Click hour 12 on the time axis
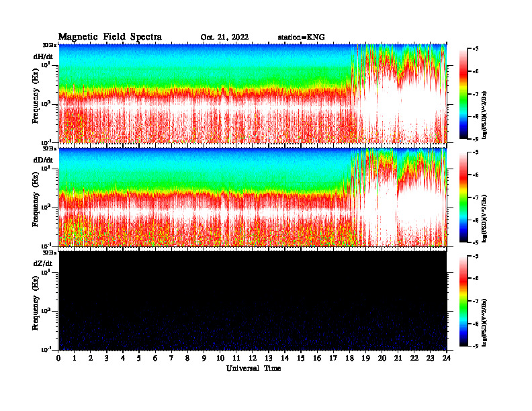Viewport: 532px width, 411px height. [x=253, y=358]
